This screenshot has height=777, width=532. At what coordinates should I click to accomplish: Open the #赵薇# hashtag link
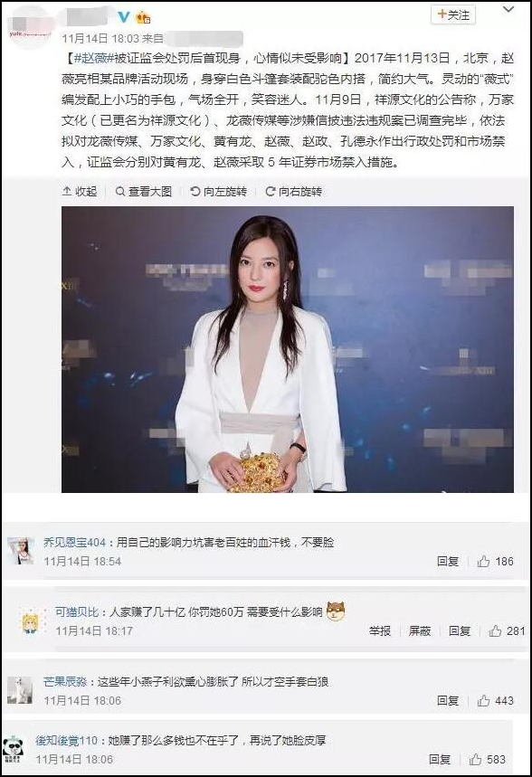[x=94, y=58]
